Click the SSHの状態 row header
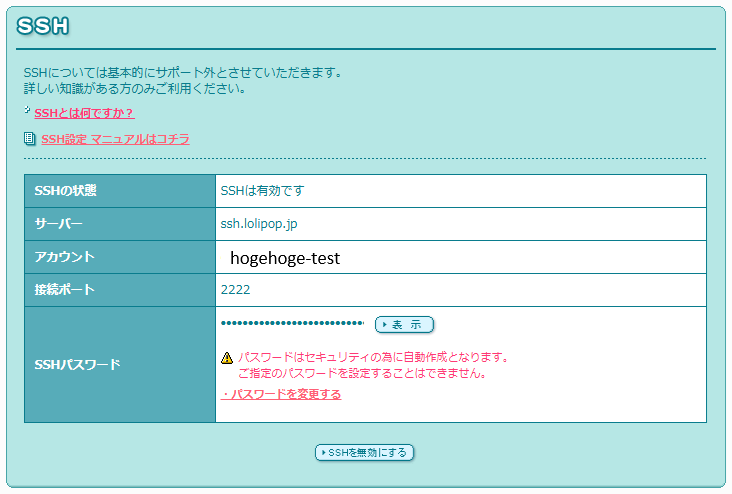732x494 pixels. (x=65, y=191)
